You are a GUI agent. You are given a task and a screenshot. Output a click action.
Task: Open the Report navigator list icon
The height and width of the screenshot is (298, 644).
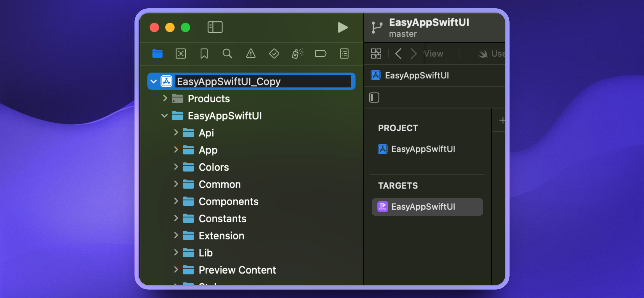point(344,54)
